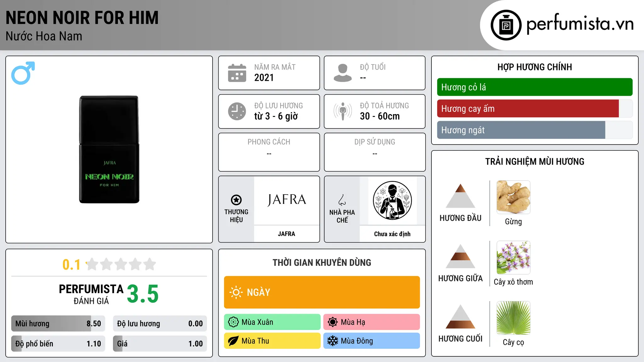
Task: Select the red Hương cay ấm accord bar
Action: pyautogui.click(x=535, y=109)
